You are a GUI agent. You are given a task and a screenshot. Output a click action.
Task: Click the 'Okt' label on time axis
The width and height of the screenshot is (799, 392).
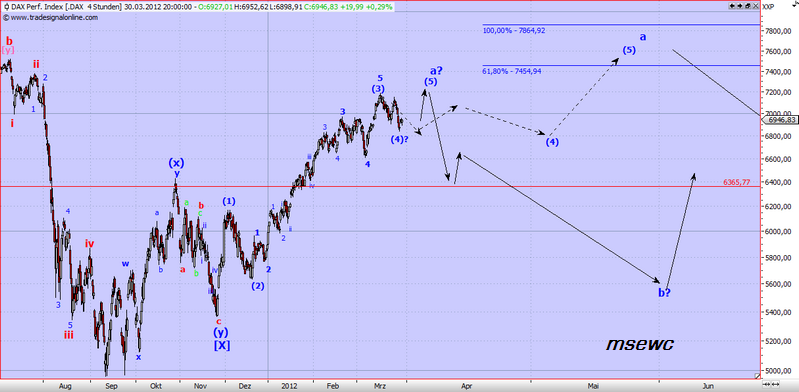155,387
